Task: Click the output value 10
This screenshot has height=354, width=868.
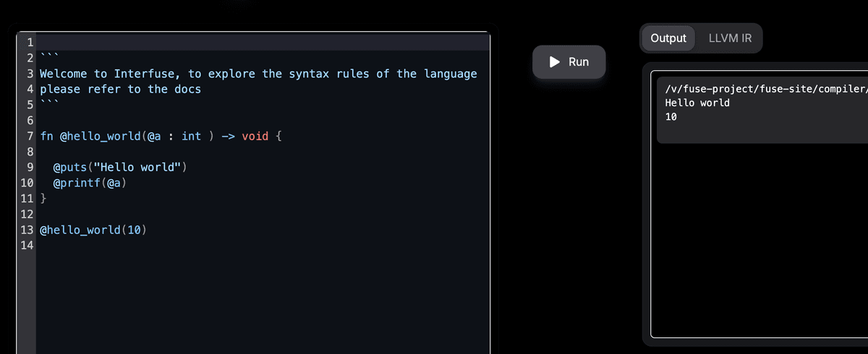Action: click(671, 117)
